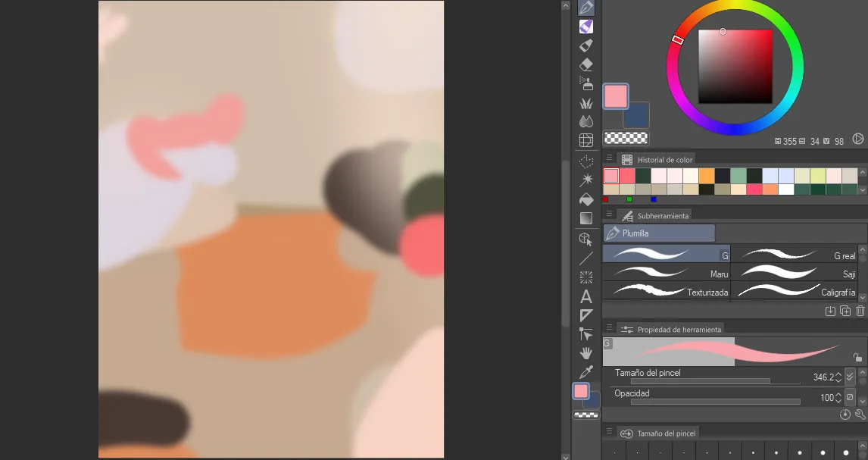The width and height of the screenshot is (868, 460).
Task: Open the Subherramienta panel menu
Action: click(x=609, y=214)
